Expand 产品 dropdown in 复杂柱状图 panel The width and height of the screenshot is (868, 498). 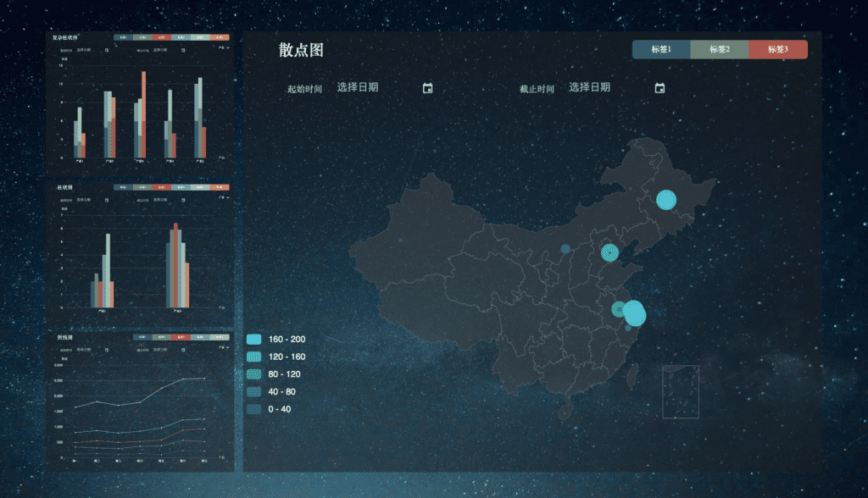pyautogui.click(x=224, y=47)
